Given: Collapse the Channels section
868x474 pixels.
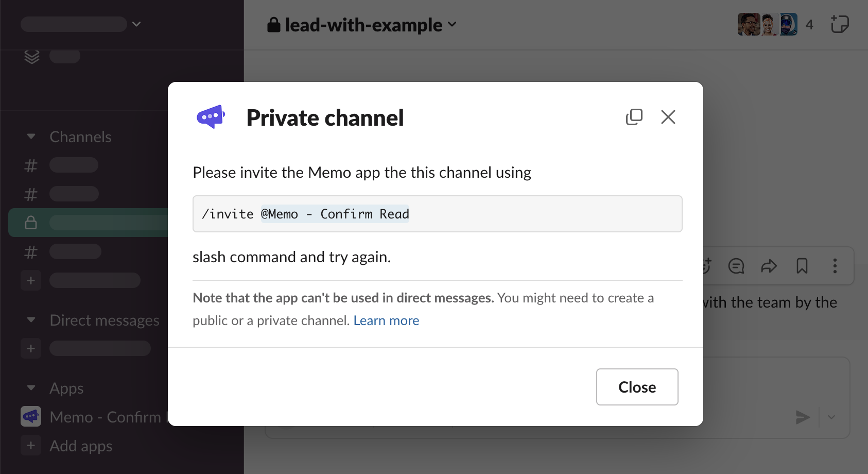Looking at the screenshot, I should coord(31,137).
